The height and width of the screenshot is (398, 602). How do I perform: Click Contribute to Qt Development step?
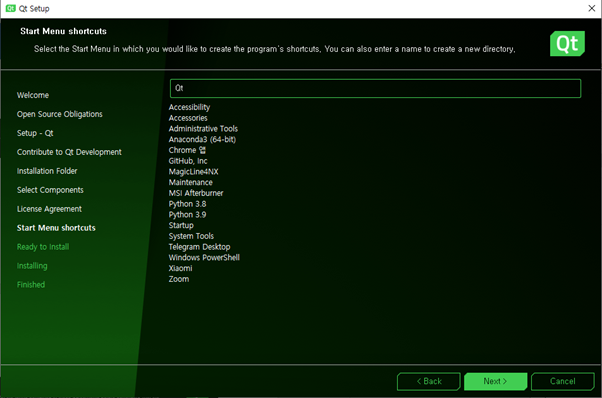(69, 152)
